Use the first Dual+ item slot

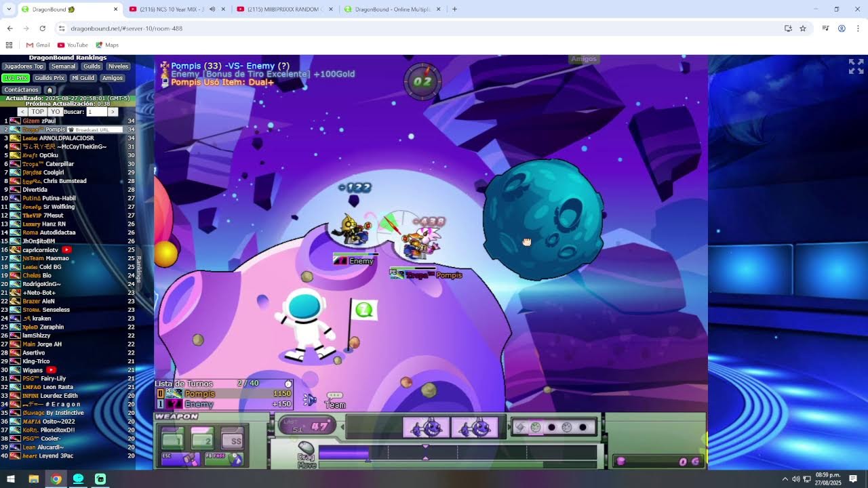427,428
